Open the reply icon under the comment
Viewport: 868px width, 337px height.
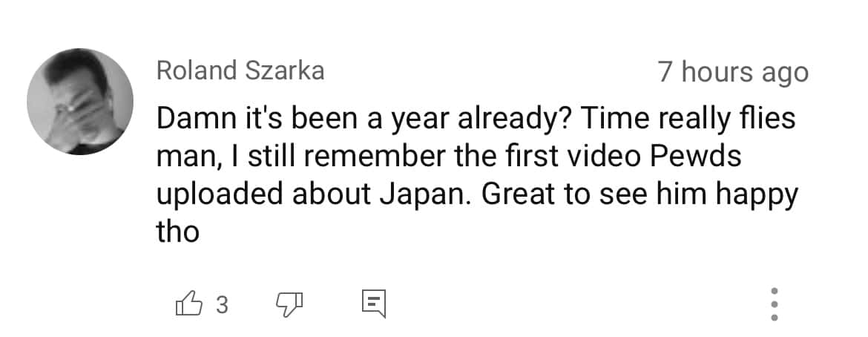(x=372, y=303)
